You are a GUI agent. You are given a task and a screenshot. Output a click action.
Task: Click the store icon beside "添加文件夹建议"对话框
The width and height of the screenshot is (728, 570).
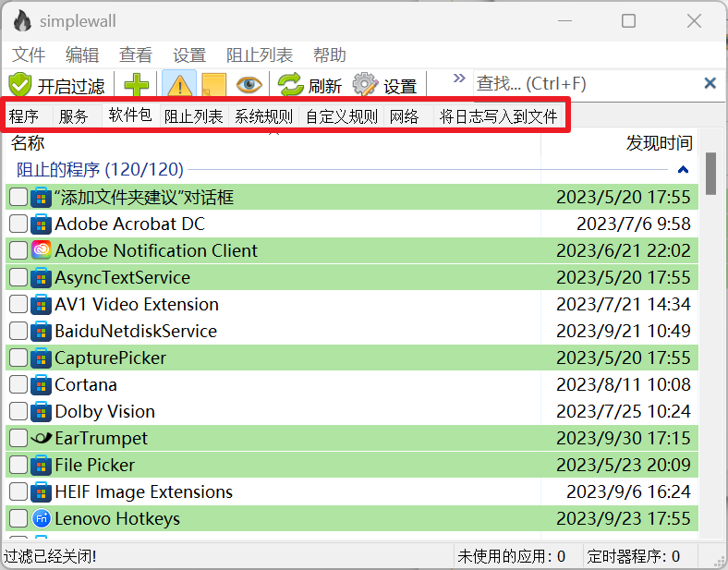[41, 197]
